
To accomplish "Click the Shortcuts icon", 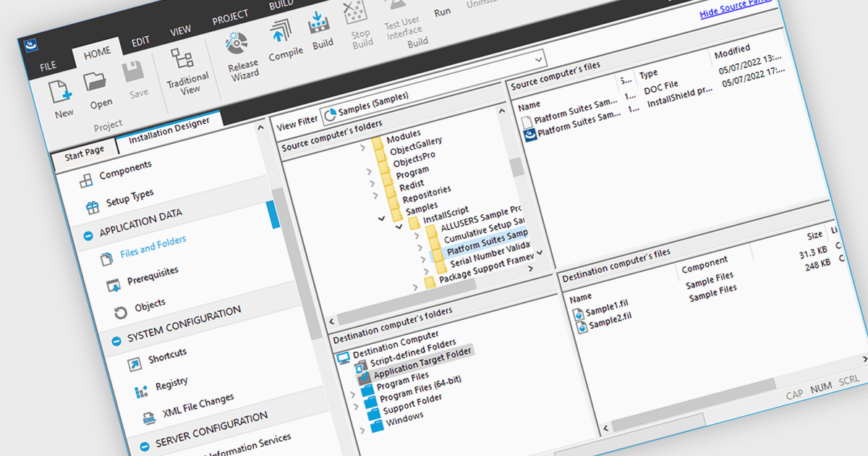I will point(135,364).
